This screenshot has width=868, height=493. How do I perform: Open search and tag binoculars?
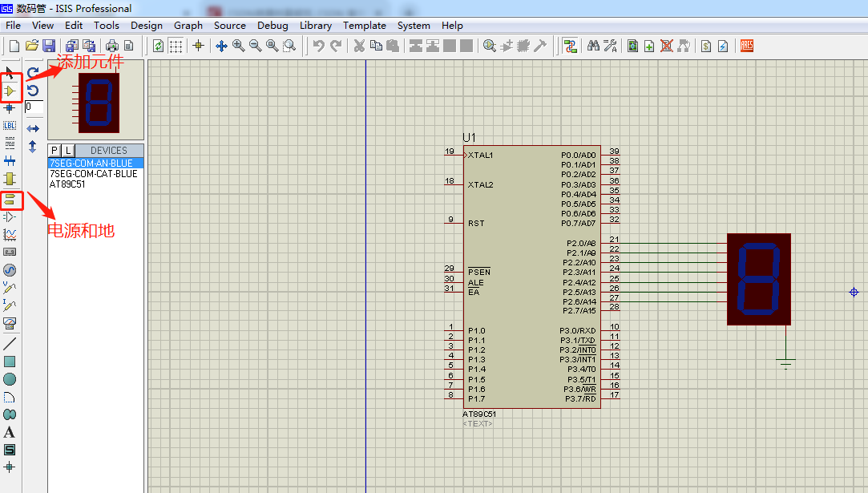click(x=593, y=46)
